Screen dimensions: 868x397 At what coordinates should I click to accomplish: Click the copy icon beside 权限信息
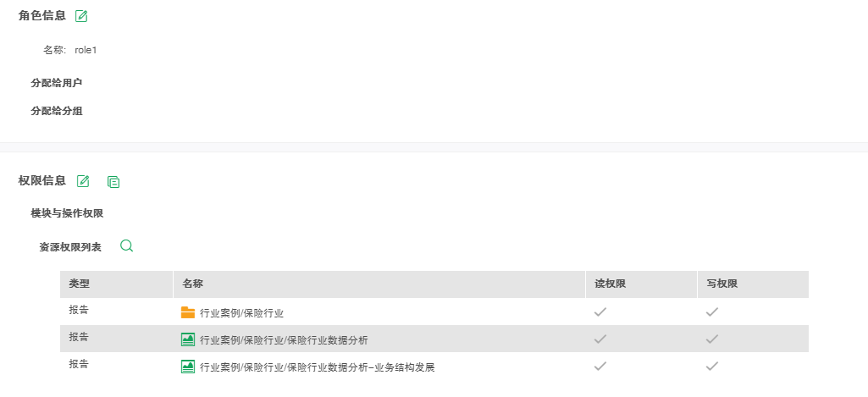point(113,181)
